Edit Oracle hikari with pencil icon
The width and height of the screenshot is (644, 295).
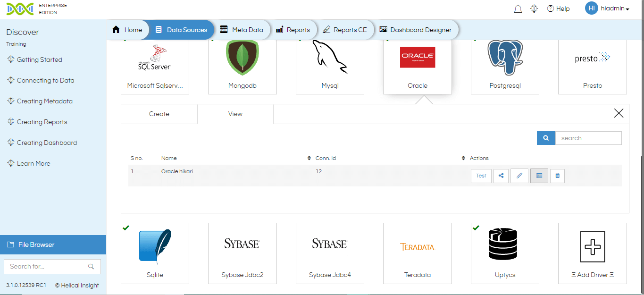pyautogui.click(x=519, y=176)
